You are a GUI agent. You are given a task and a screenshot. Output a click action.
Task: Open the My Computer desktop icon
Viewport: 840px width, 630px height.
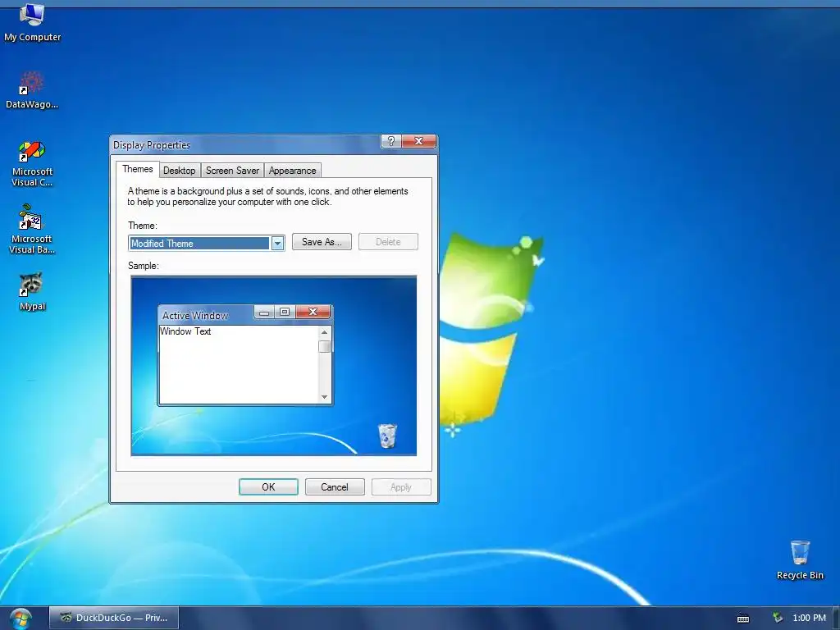click(x=32, y=22)
